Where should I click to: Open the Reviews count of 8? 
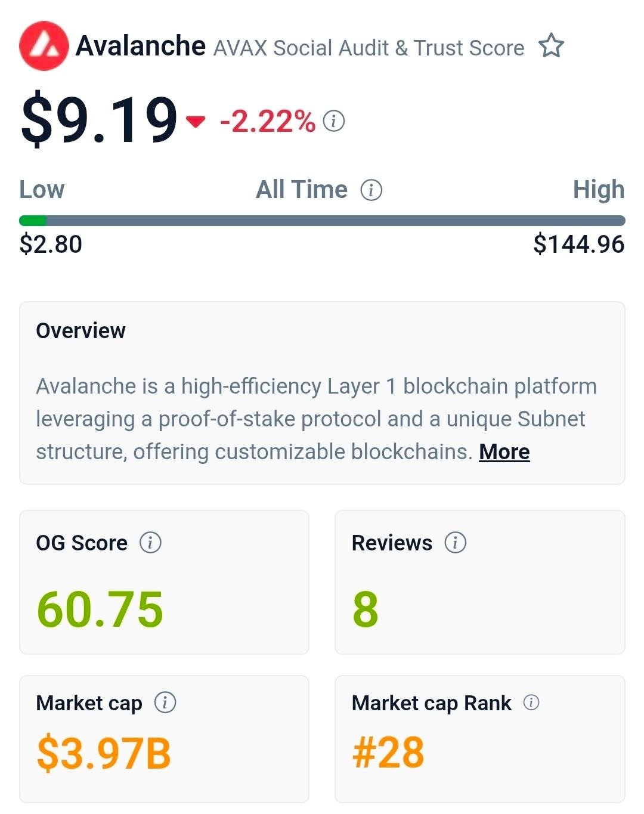point(366,609)
